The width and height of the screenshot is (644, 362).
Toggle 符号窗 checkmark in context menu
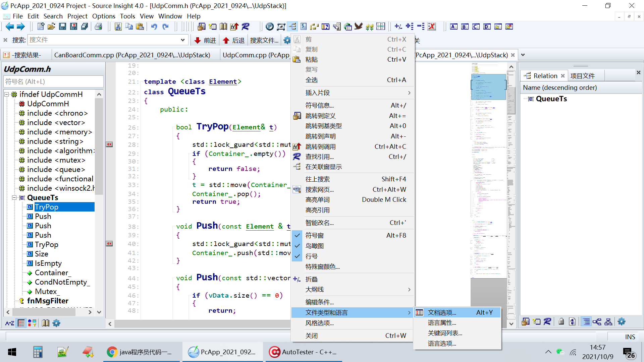click(315, 235)
